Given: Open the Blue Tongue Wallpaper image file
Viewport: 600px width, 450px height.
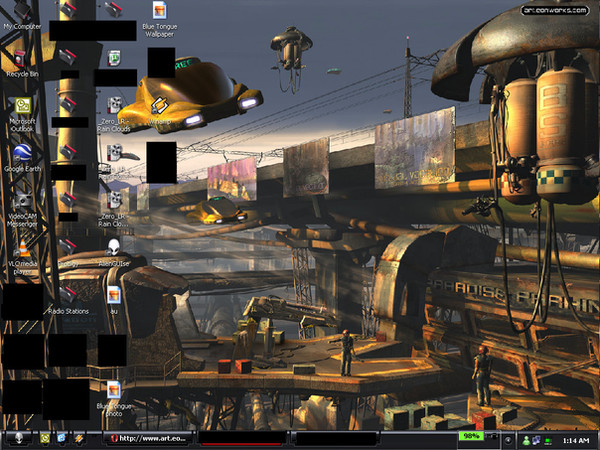Looking at the screenshot, I should point(160,19).
